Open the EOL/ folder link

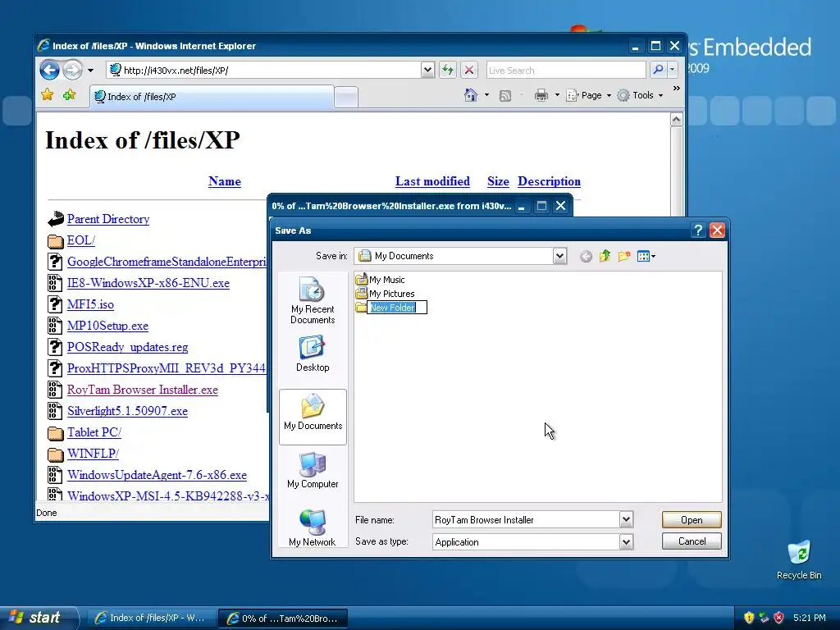coord(81,240)
